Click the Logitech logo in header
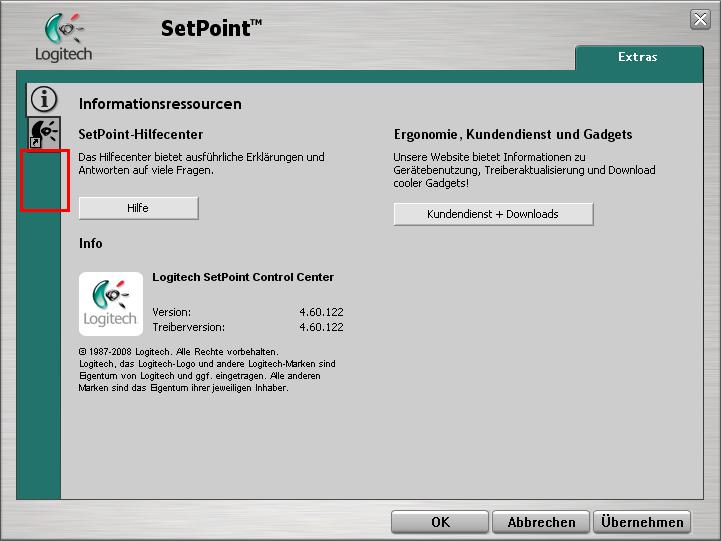Screen dimensions: 721x541 pos(63,37)
